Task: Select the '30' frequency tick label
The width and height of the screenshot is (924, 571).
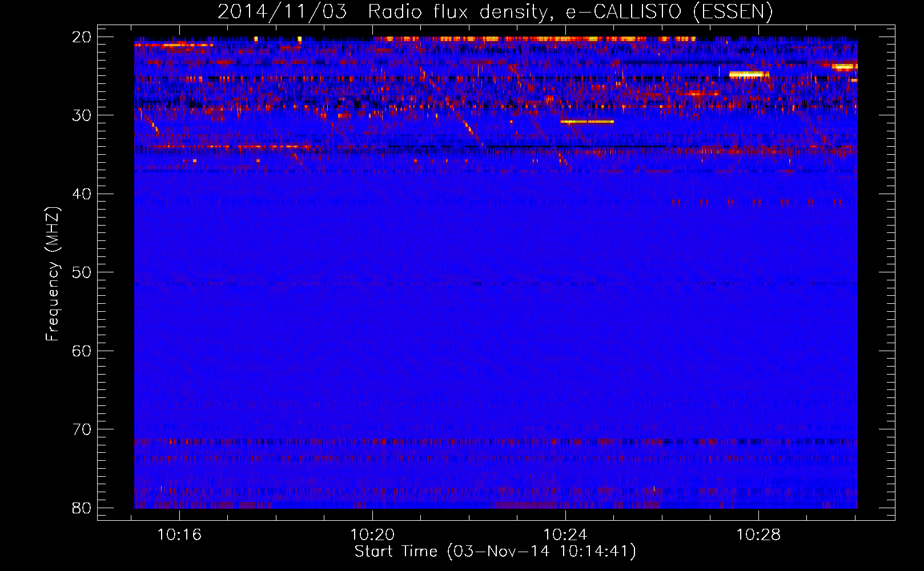Action: click(82, 115)
